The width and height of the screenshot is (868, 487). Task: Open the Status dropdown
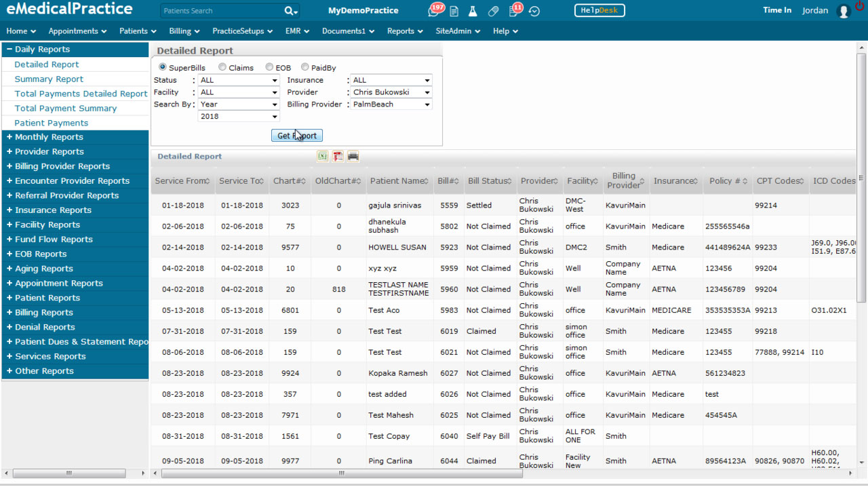(x=239, y=80)
